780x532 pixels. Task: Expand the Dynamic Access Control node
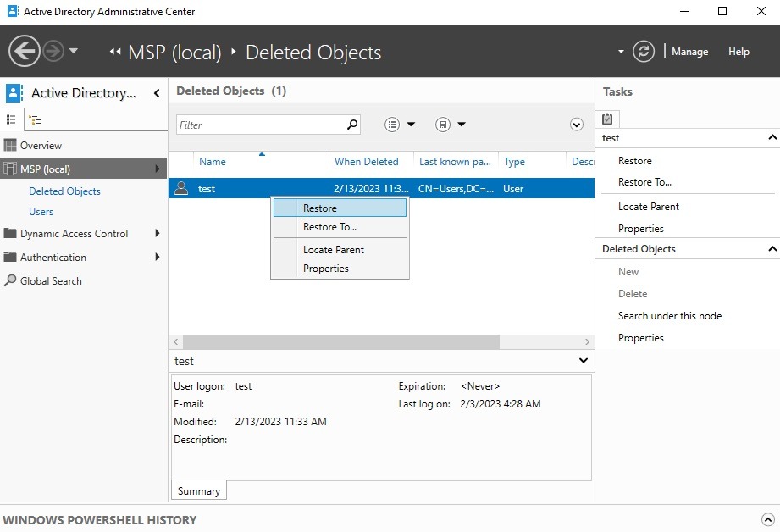(x=158, y=233)
